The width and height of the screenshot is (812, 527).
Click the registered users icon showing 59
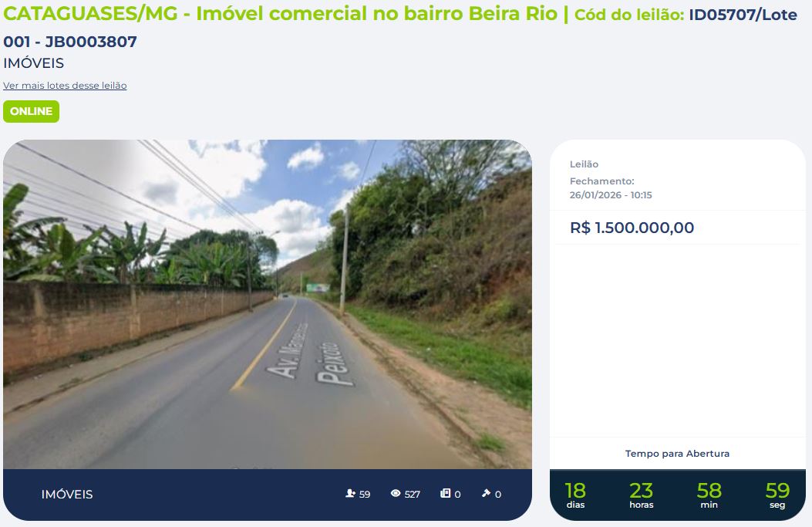(x=351, y=493)
